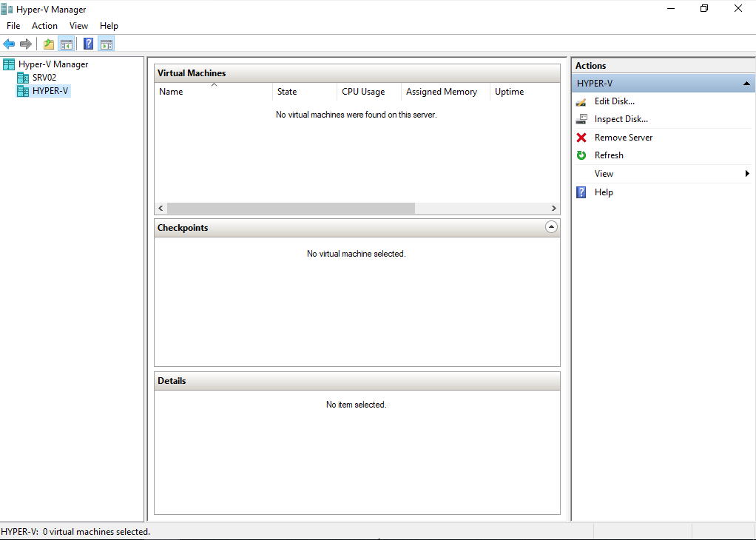Toggle the console tree pane visibility

click(x=67, y=44)
